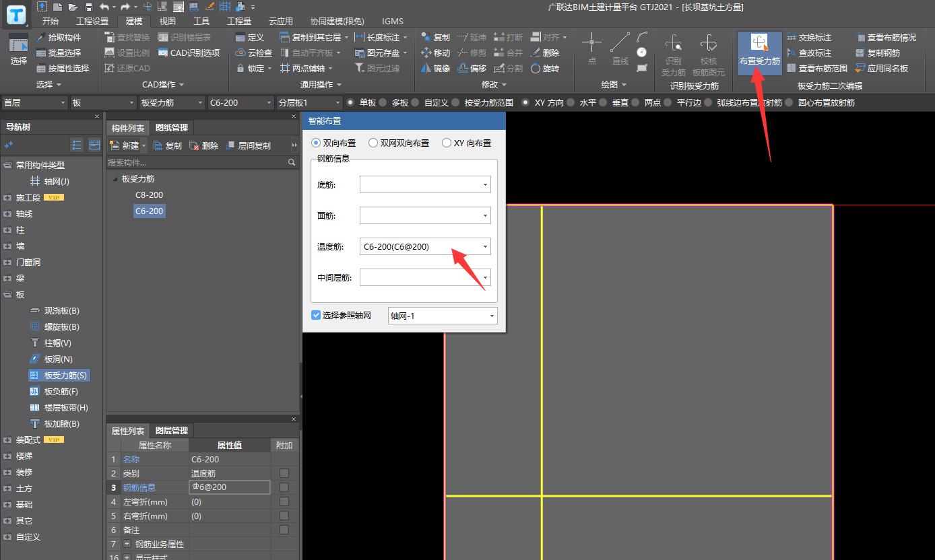935x560 pixels.
Task: Click 复制钢筋 copy rebar tool
Action: coord(878,53)
